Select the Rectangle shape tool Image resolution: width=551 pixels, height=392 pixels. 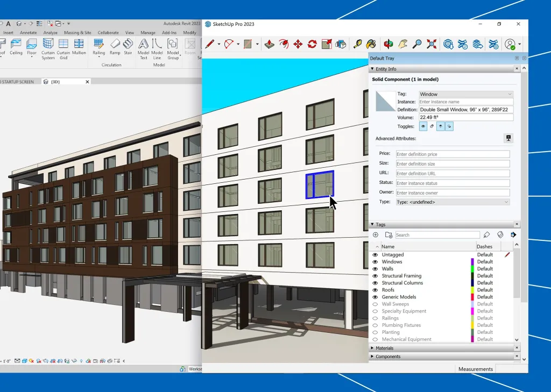pyautogui.click(x=248, y=44)
